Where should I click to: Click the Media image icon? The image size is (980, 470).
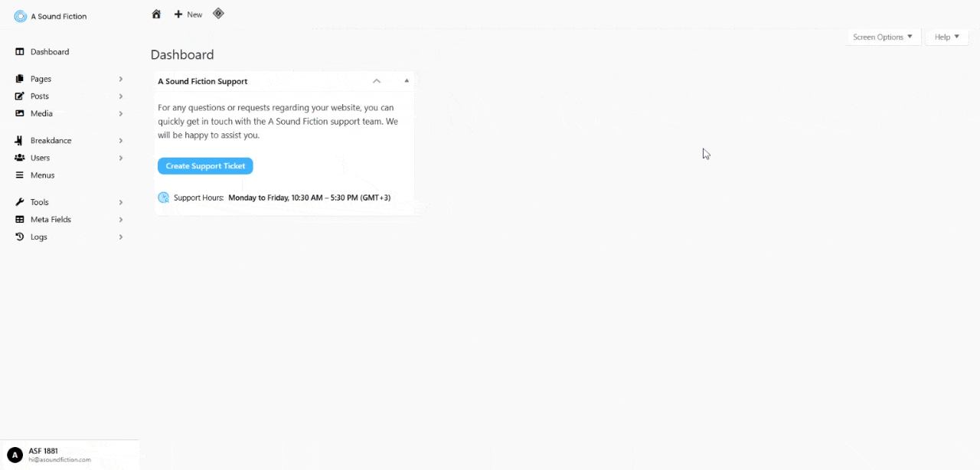click(20, 113)
